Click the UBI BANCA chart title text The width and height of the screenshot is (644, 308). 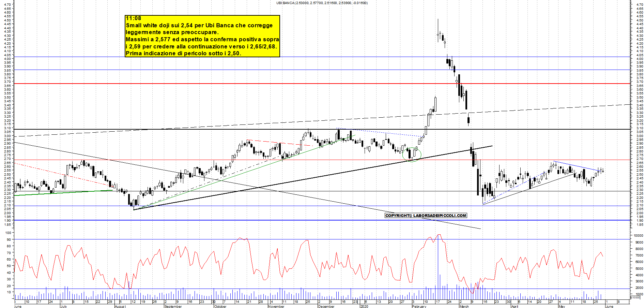click(322, 3)
